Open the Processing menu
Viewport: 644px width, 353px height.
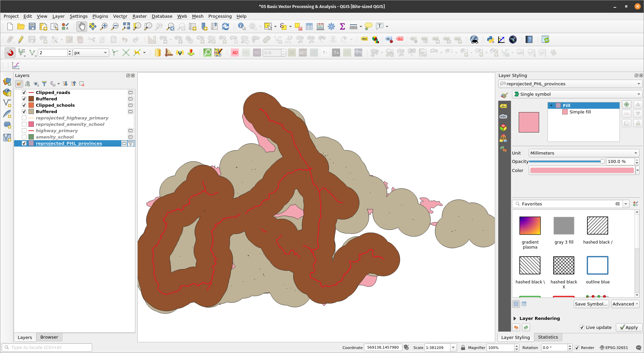[x=220, y=16]
